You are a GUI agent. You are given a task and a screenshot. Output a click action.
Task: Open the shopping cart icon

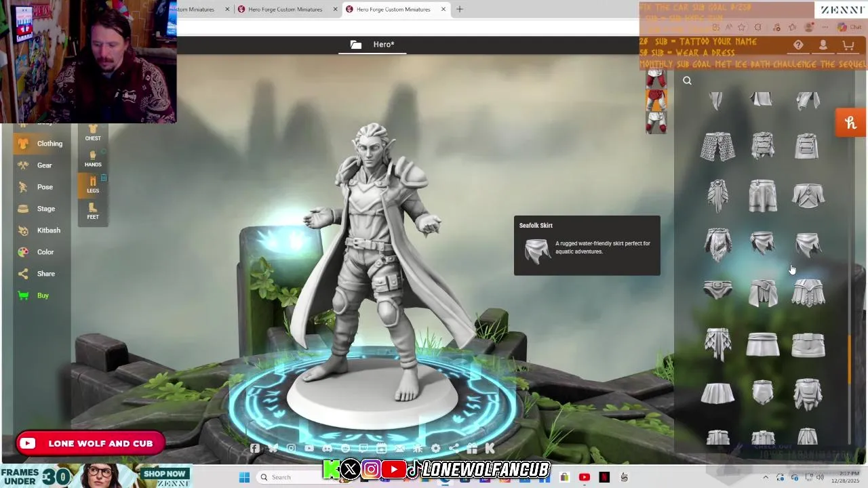(848, 45)
